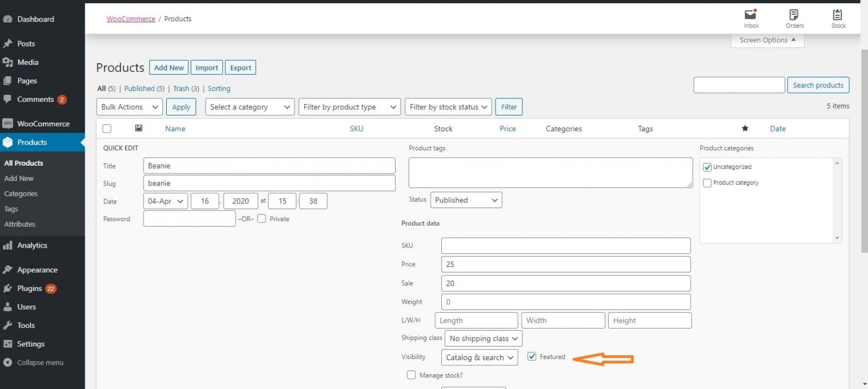Click the image thumbnail column icon

pyautogui.click(x=138, y=128)
